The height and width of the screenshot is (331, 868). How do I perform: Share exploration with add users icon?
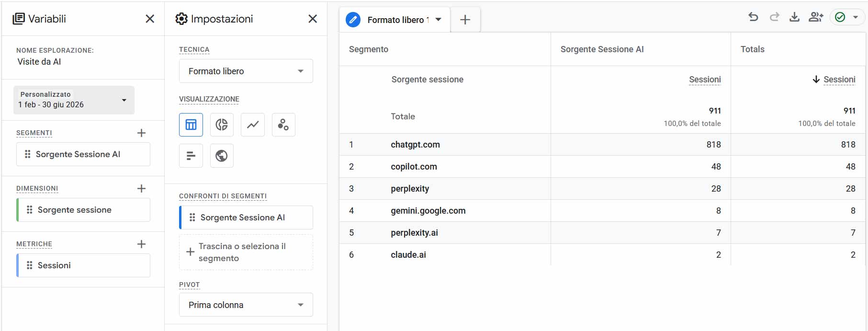tap(816, 17)
